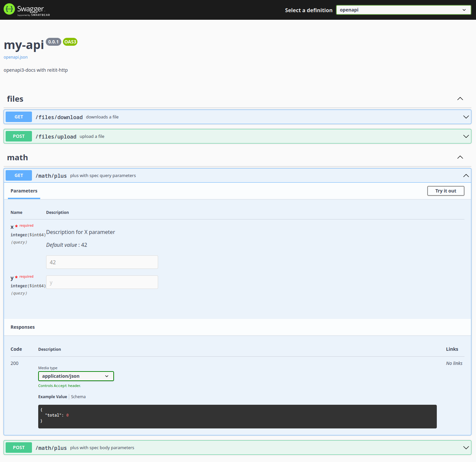Click the 0.0.1 version badge

[53, 42]
